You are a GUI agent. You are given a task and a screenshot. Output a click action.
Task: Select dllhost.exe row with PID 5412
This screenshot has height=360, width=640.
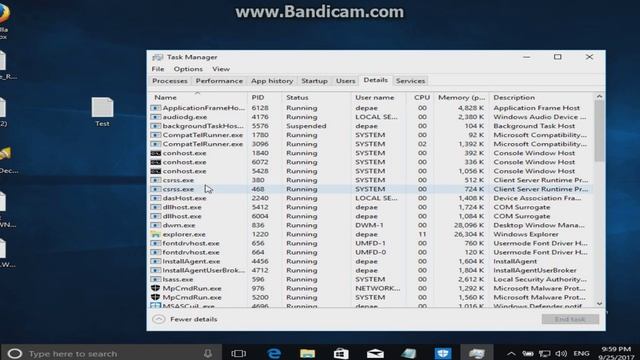pyautogui.click(x=371, y=207)
